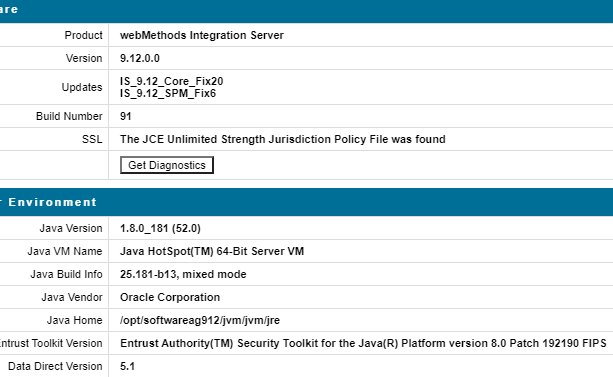Click the Java VM Name label
Screen dimensions: 613x377
[x=65, y=251]
